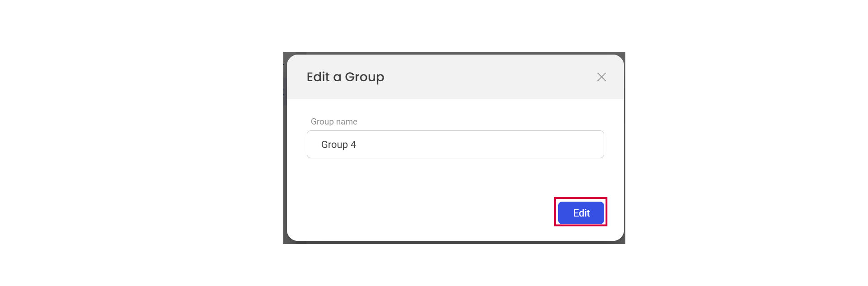The height and width of the screenshot is (286, 868).
Task: Click the blue Edit button
Action: [581, 213]
